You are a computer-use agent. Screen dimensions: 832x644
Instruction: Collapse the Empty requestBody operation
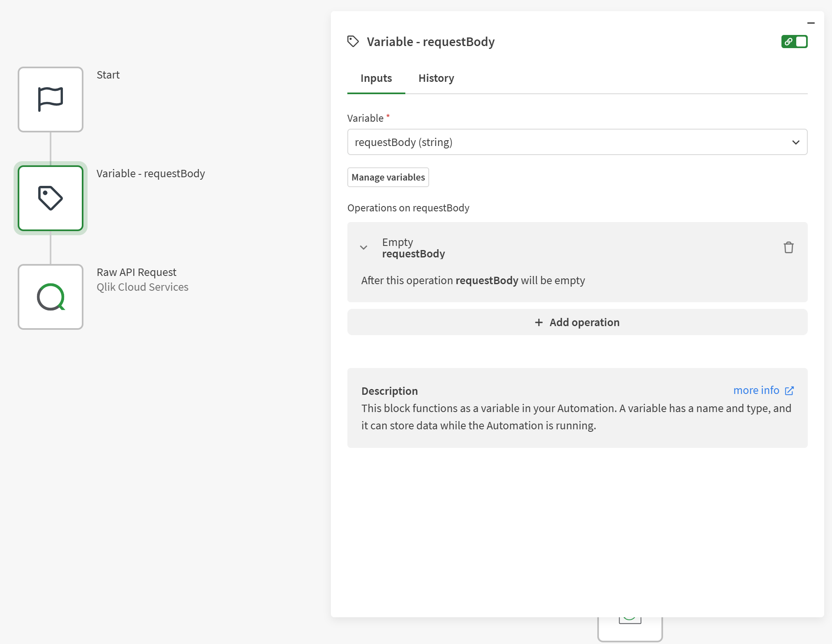point(363,248)
